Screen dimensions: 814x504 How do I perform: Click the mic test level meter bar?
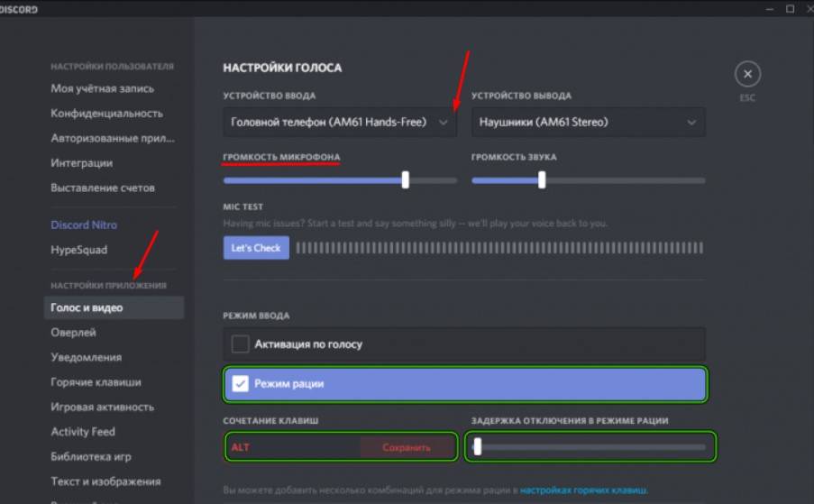499,248
